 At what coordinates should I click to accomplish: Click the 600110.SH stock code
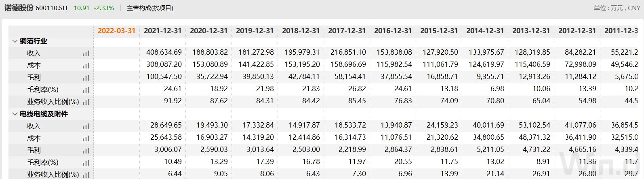coord(51,8)
